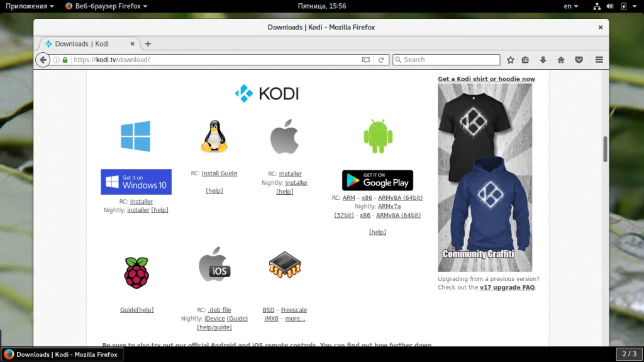Open the en keyboard layout dropdown
Viewport: 644px width, 362px height.
[570, 6]
